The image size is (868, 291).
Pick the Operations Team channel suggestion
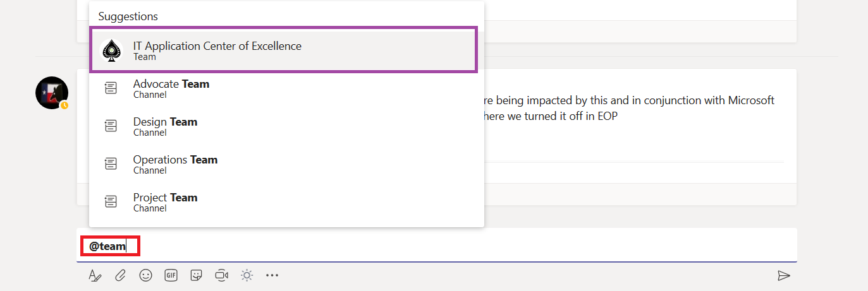click(286, 164)
